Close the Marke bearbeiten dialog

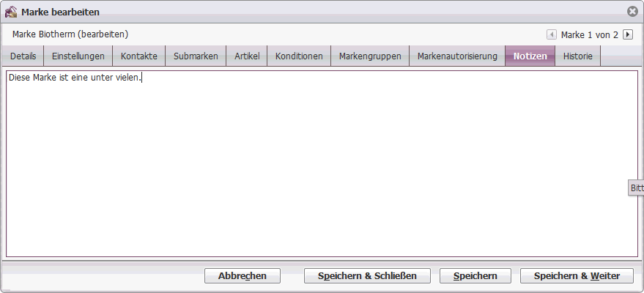pyautogui.click(x=632, y=12)
